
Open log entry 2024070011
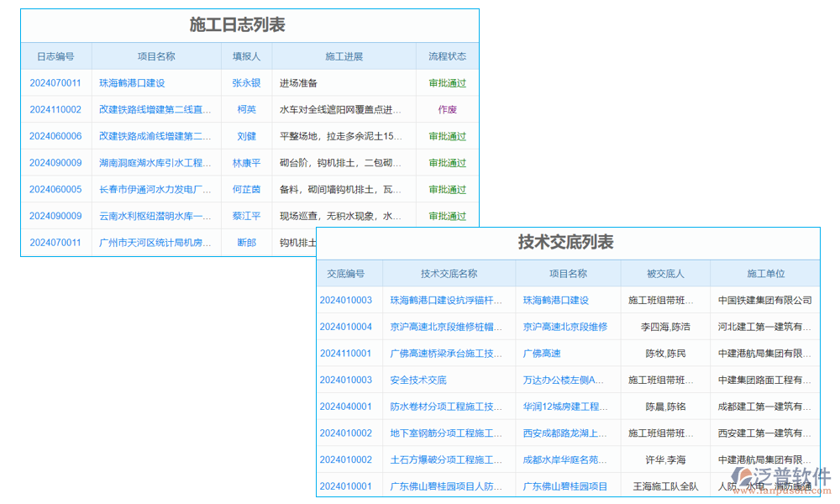55,82
